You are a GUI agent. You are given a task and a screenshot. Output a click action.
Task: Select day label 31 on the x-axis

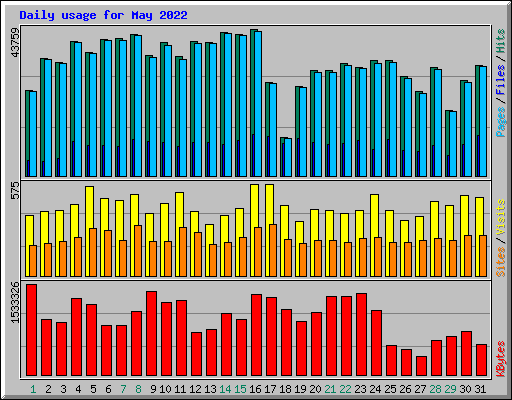tap(480, 389)
